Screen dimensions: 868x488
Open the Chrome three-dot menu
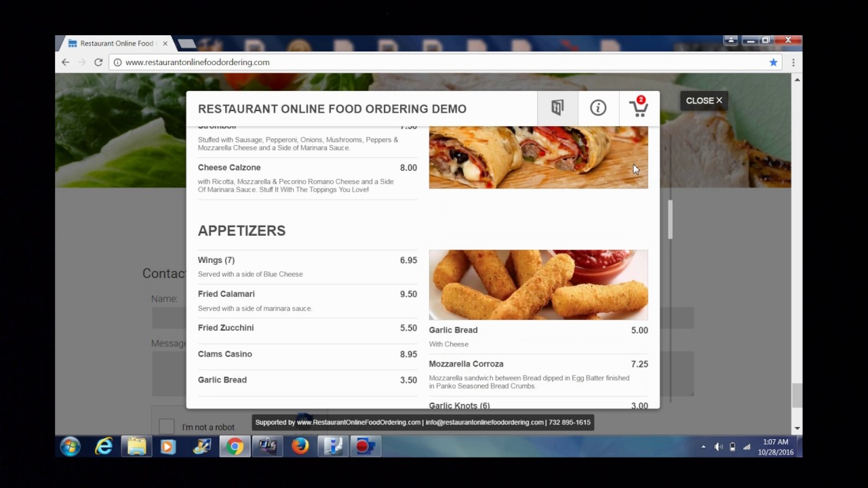click(x=793, y=62)
